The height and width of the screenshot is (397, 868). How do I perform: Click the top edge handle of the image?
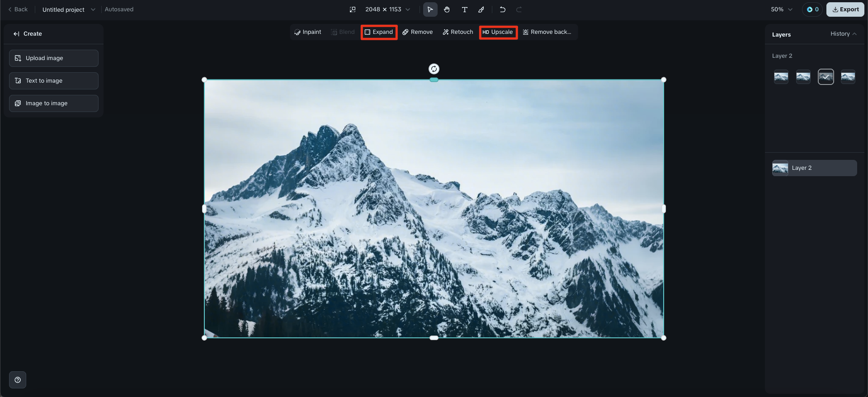[434, 80]
